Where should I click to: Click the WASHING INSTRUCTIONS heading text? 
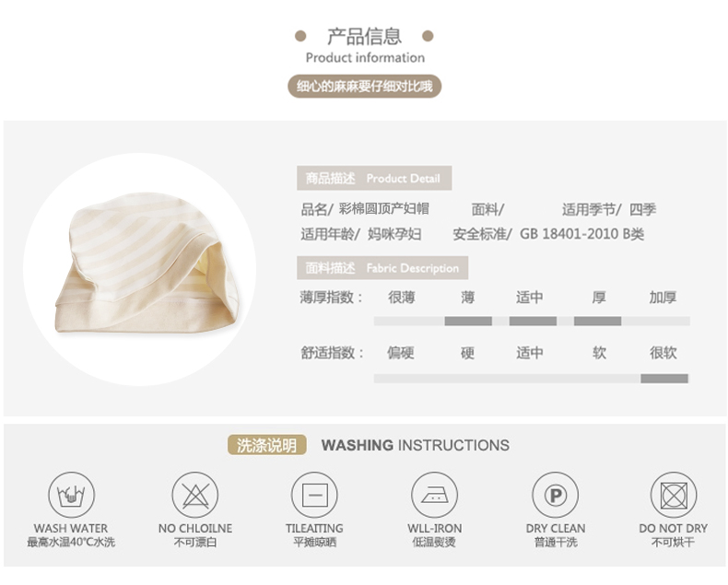[415, 445]
